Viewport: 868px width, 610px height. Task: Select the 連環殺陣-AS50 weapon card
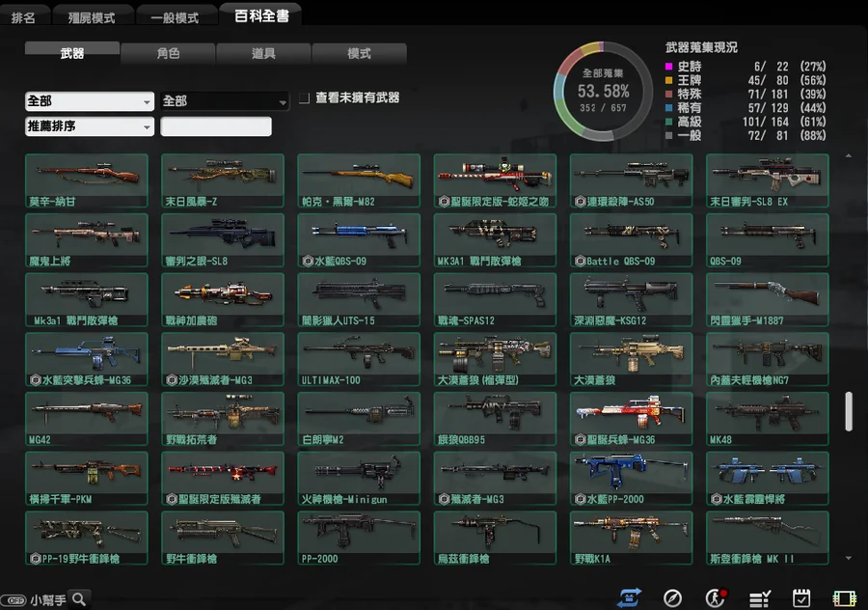[x=631, y=180]
